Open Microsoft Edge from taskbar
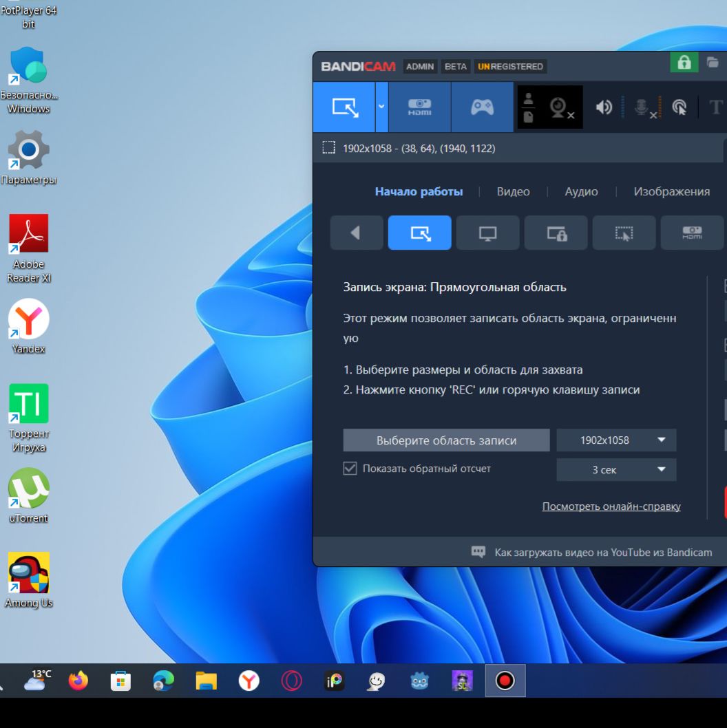 (164, 681)
